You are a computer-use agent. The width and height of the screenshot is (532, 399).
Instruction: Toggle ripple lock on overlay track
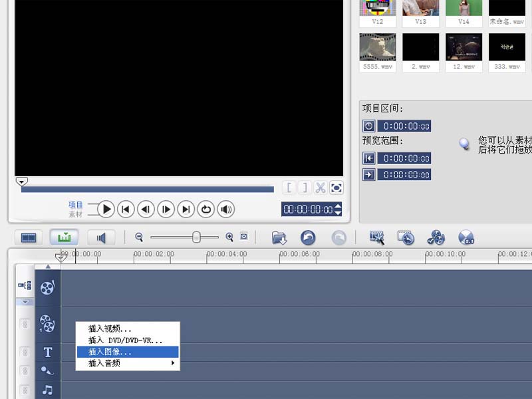coord(25,324)
